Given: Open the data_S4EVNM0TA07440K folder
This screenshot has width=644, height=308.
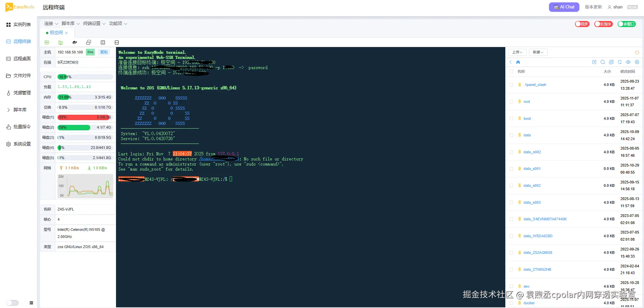Looking at the screenshot, I should point(545,219).
